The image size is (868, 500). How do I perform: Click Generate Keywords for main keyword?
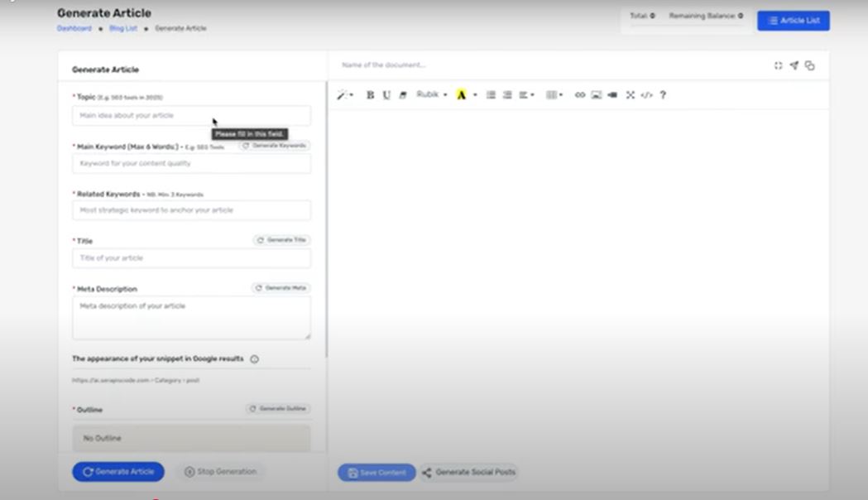click(x=276, y=145)
